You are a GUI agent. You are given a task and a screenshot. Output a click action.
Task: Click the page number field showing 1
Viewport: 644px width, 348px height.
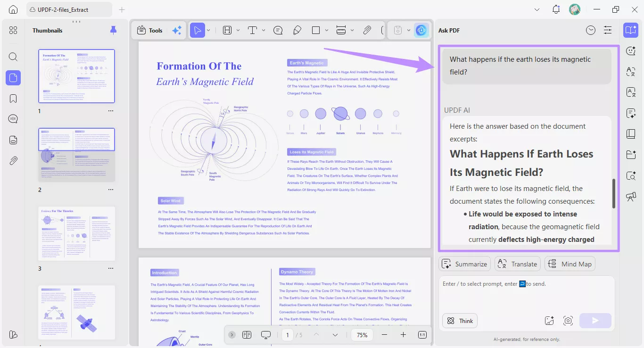click(287, 335)
